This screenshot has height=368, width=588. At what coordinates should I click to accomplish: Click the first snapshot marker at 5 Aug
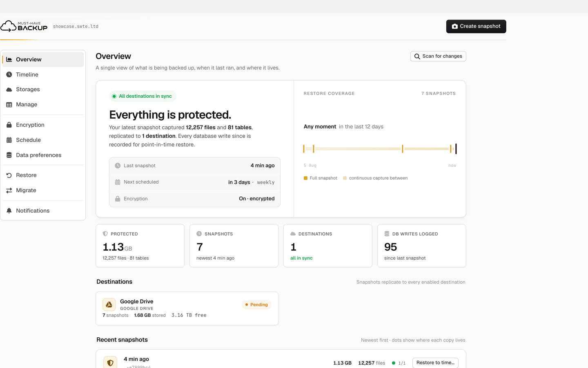coord(304,149)
